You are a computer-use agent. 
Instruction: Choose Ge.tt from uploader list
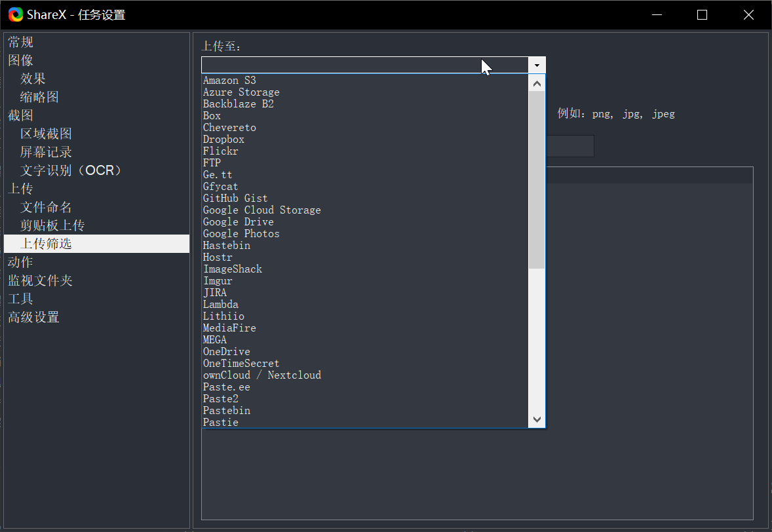point(365,175)
